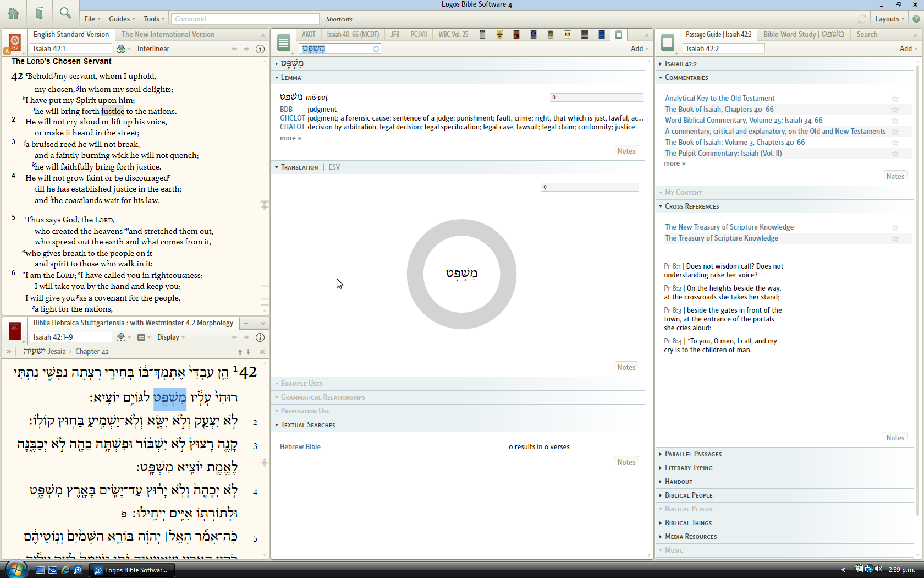Star The Book of Isaiah: Volume 3
The image size is (924, 578).
click(895, 143)
